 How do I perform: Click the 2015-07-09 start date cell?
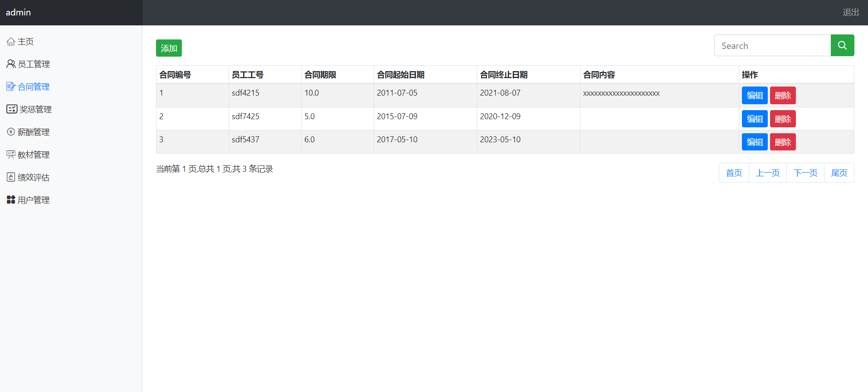tap(425, 119)
